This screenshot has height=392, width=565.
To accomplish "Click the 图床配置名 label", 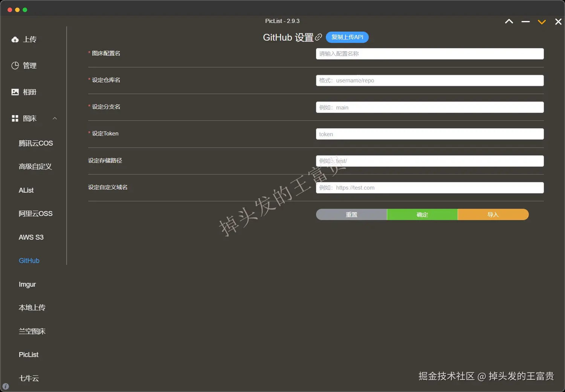I will coord(106,53).
